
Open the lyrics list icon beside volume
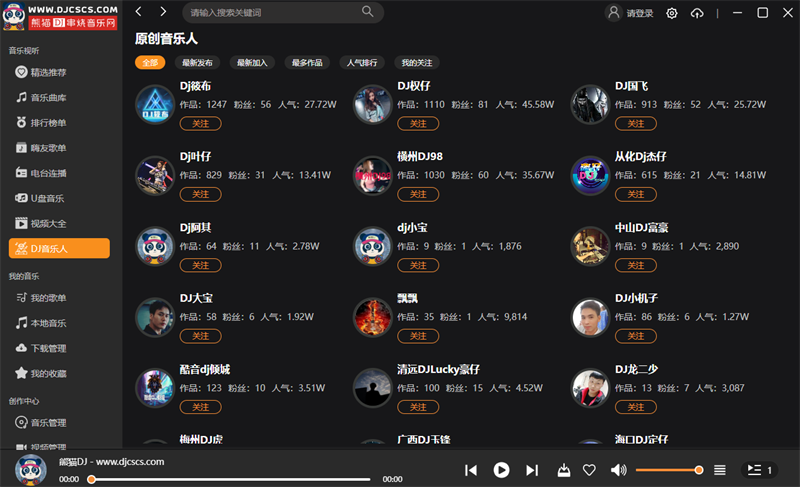[719, 470]
